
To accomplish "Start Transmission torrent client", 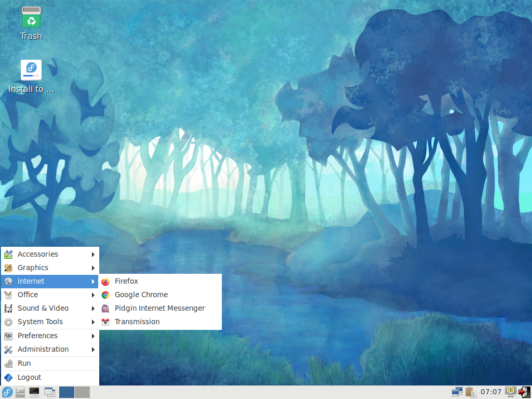I will pyautogui.click(x=160, y=322).
